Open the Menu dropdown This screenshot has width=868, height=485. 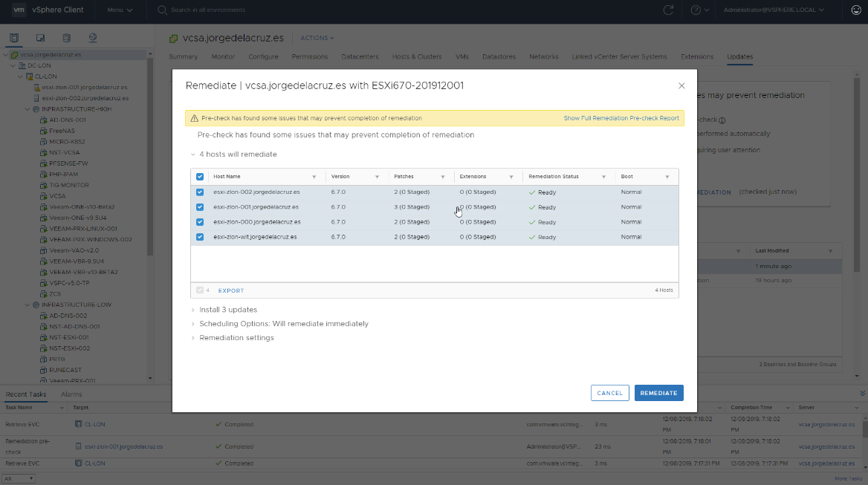pos(120,10)
